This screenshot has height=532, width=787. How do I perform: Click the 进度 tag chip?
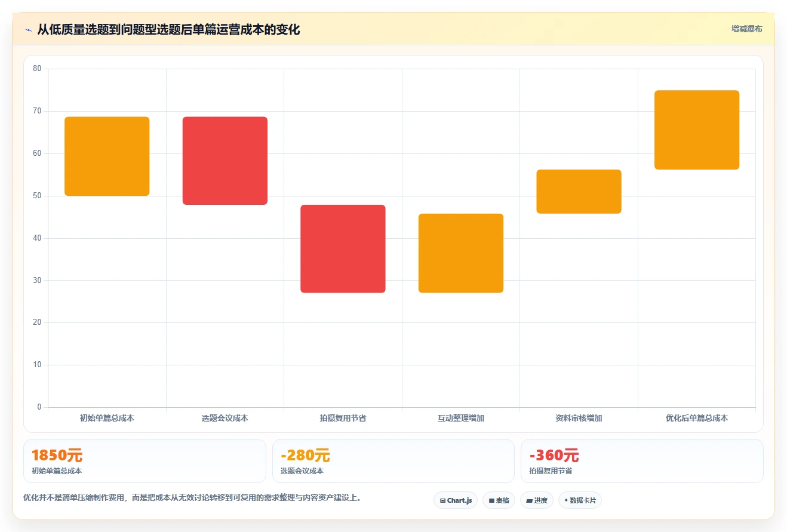(x=537, y=500)
